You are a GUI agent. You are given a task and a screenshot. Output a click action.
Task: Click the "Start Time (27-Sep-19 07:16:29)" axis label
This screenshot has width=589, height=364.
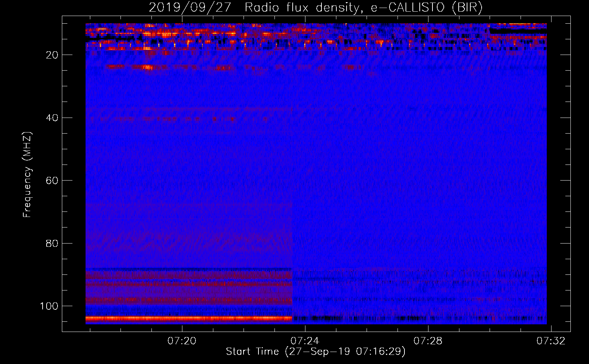pyautogui.click(x=316, y=352)
